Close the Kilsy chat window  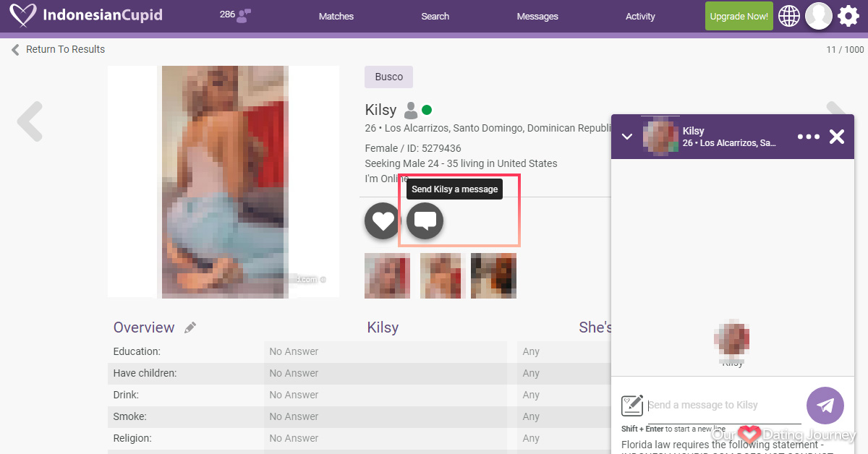point(837,137)
